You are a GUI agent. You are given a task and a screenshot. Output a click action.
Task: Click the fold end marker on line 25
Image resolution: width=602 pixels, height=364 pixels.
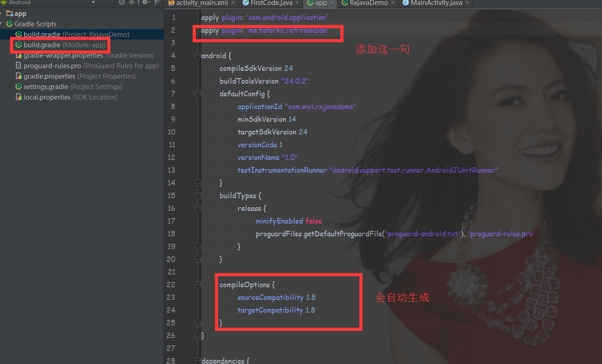click(x=198, y=323)
